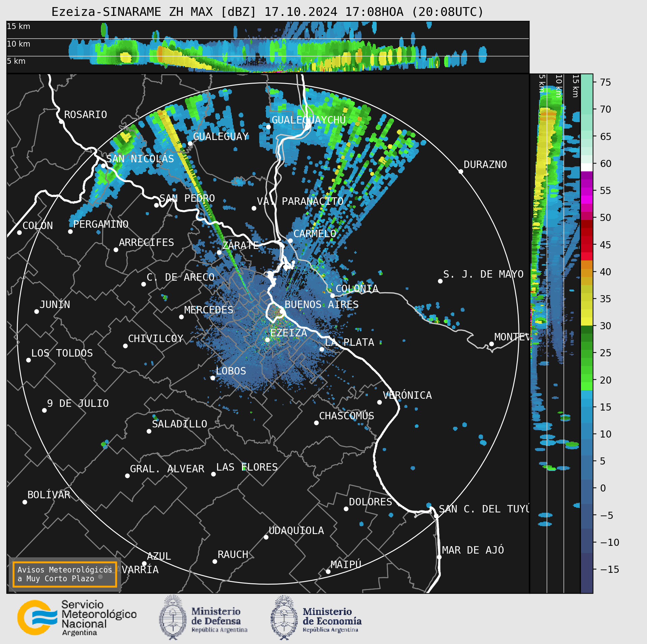Click the LAS FLORES label
The height and width of the screenshot is (644, 647).
(x=247, y=467)
